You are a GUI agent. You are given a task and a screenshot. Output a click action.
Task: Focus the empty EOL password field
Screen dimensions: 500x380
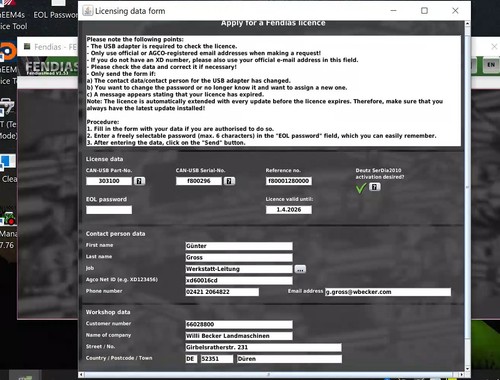coord(109,210)
